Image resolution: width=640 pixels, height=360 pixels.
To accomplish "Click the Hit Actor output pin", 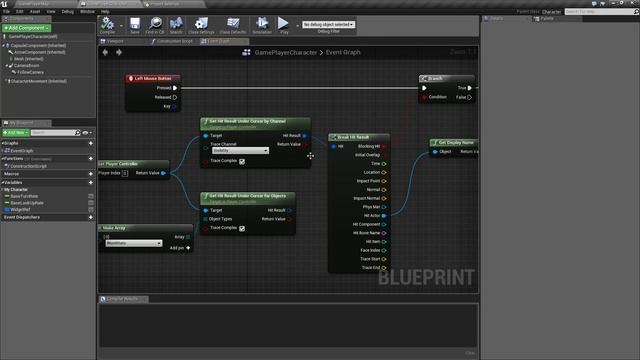I will tap(384, 216).
